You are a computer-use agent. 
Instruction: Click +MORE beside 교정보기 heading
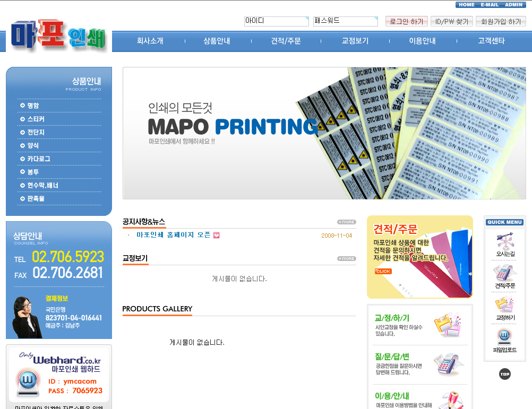click(346, 258)
